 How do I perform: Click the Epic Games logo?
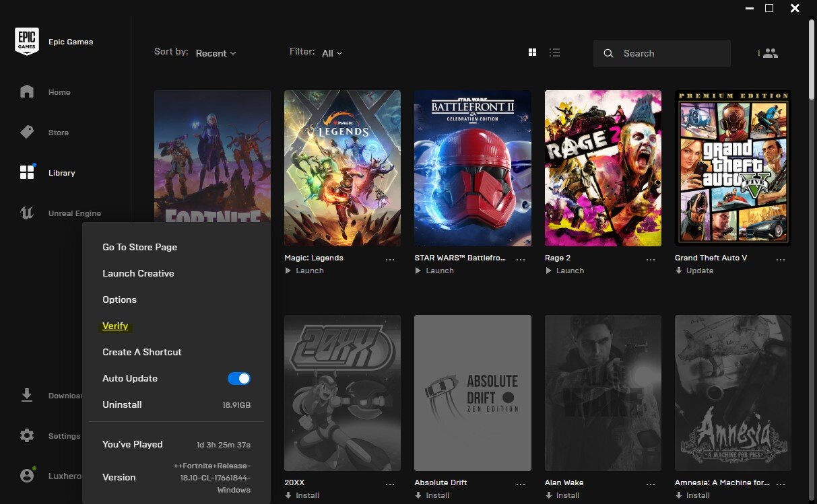pos(26,41)
